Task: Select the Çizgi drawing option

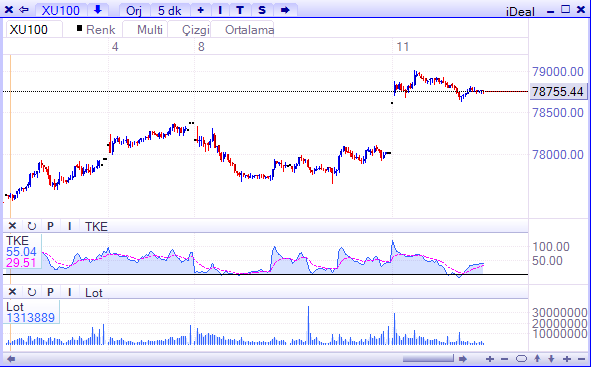Action: point(196,29)
